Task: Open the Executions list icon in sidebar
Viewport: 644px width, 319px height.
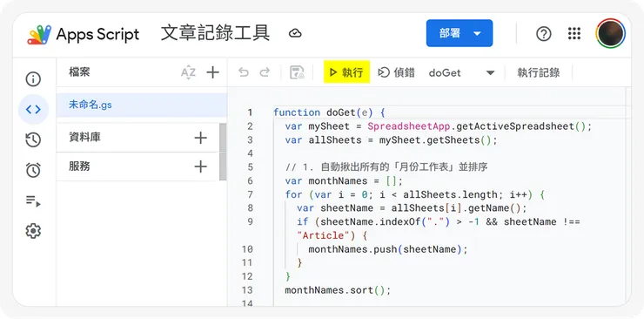Action: [x=33, y=200]
